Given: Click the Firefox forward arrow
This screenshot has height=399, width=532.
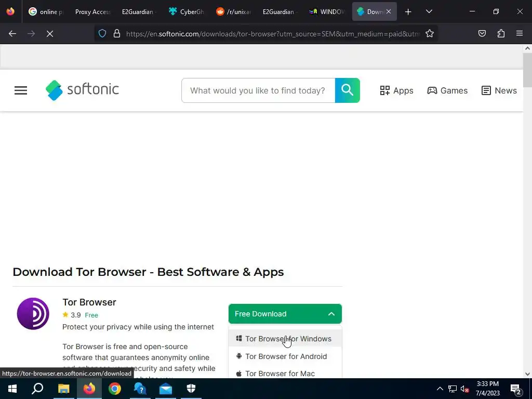Looking at the screenshot, I should (x=31, y=34).
